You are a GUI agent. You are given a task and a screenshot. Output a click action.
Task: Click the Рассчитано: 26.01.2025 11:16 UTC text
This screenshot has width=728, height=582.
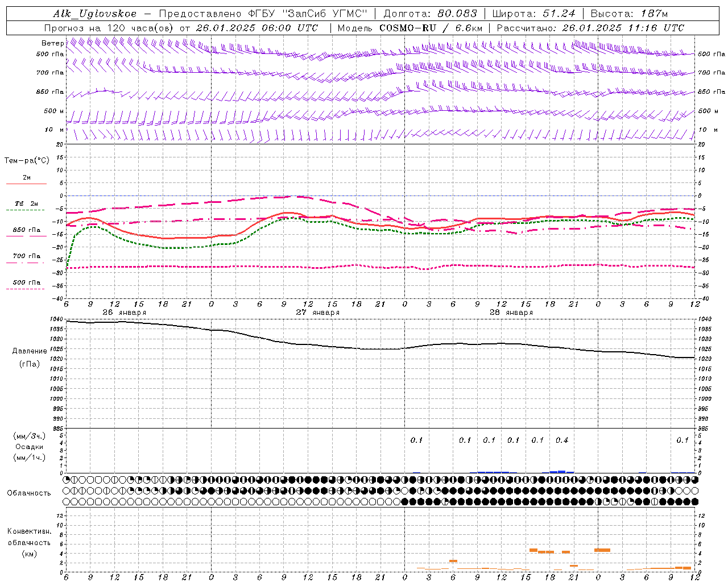coord(590,28)
